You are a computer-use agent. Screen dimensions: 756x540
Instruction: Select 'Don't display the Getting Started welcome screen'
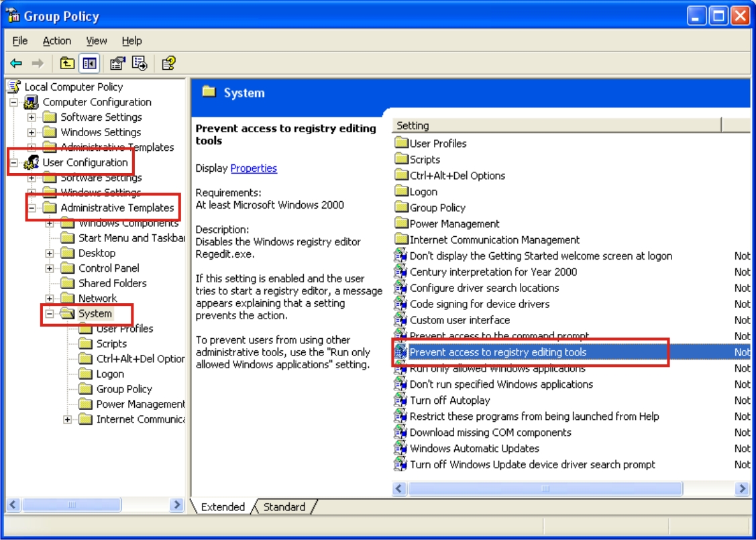[x=541, y=256]
